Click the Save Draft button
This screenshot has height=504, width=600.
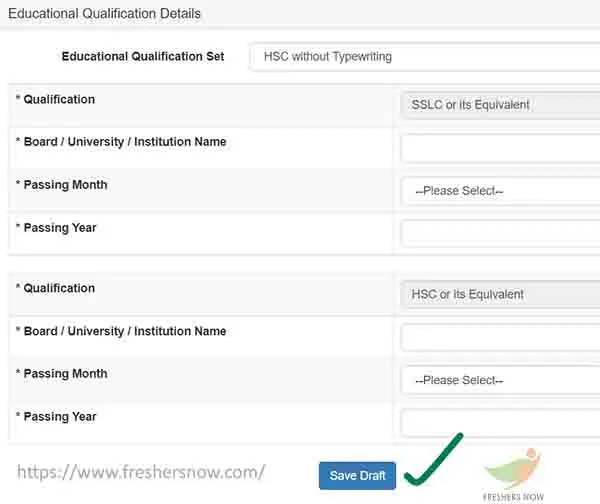point(357,475)
